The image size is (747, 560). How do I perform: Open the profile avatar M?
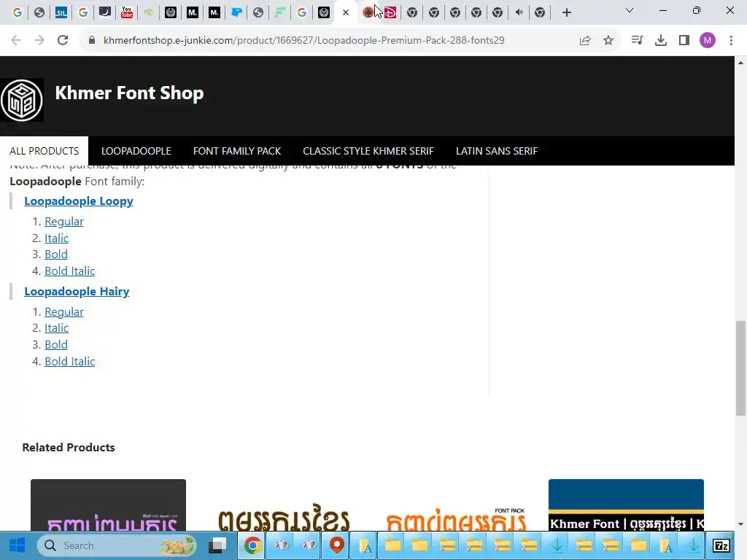click(708, 41)
